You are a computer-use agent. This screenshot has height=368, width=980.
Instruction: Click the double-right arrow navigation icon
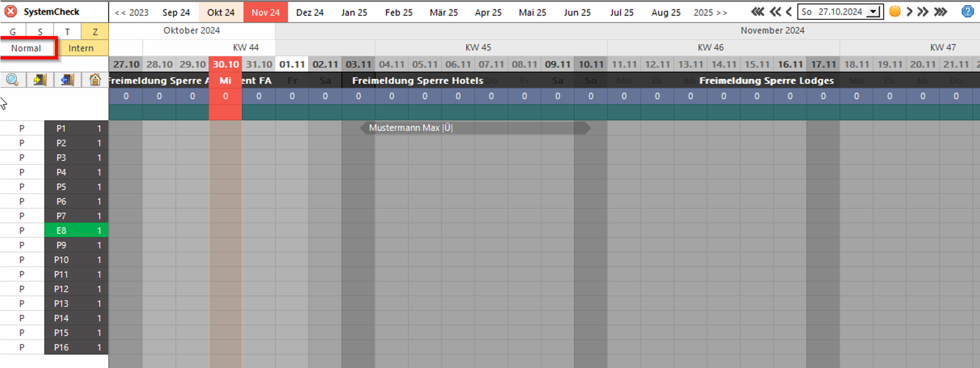tap(923, 11)
